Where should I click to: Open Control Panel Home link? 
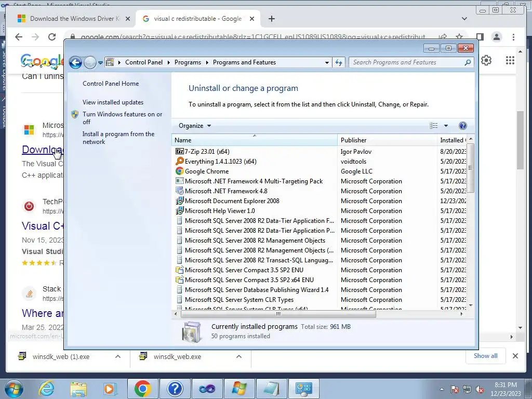pyautogui.click(x=111, y=84)
